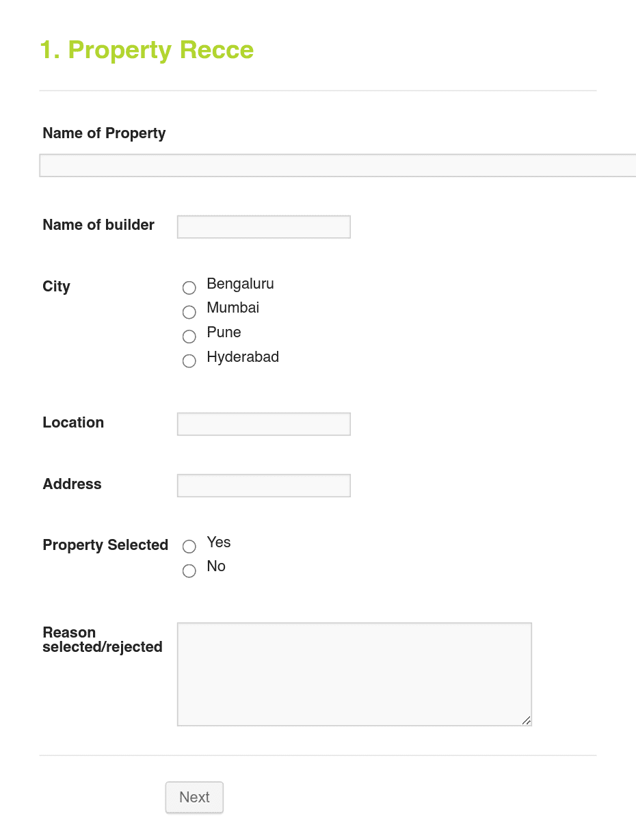
Task: Click the Location text field
Action: coord(263,423)
